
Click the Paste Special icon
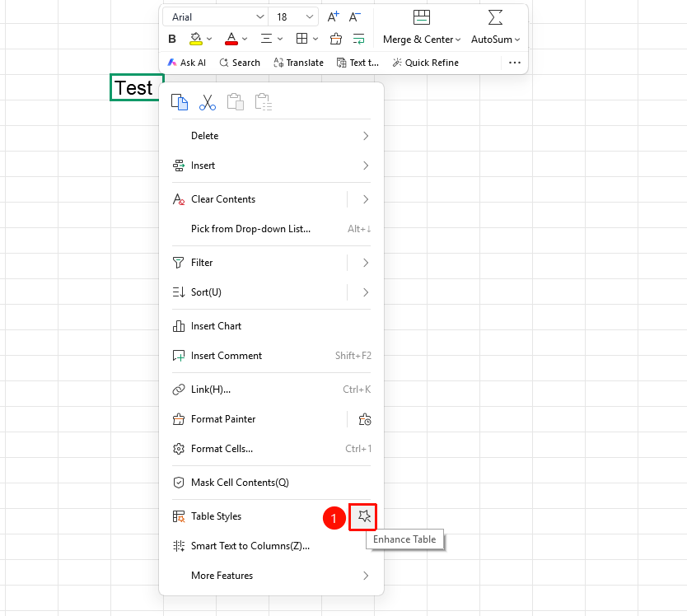[264, 102]
